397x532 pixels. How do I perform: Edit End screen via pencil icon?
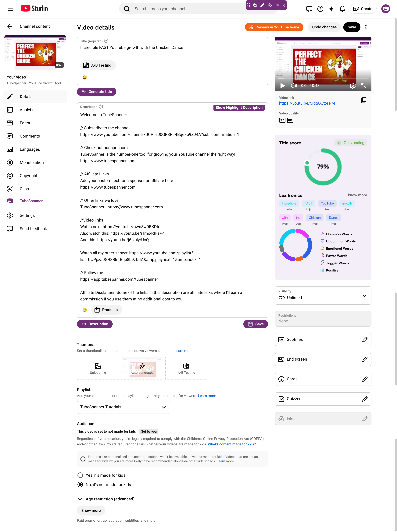pos(365,359)
